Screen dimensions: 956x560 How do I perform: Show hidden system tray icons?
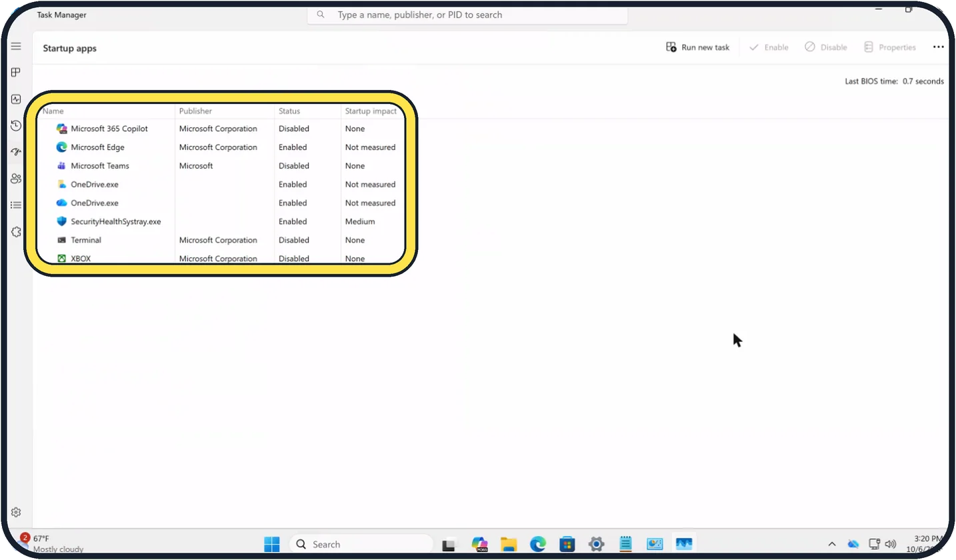(x=832, y=544)
